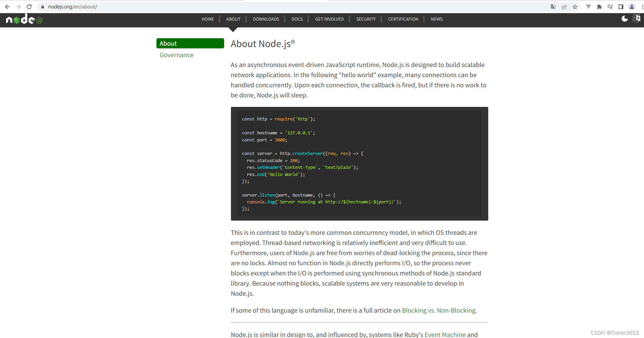Open the profile avatar icon
This screenshot has height=338, width=644.
(x=632, y=7)
